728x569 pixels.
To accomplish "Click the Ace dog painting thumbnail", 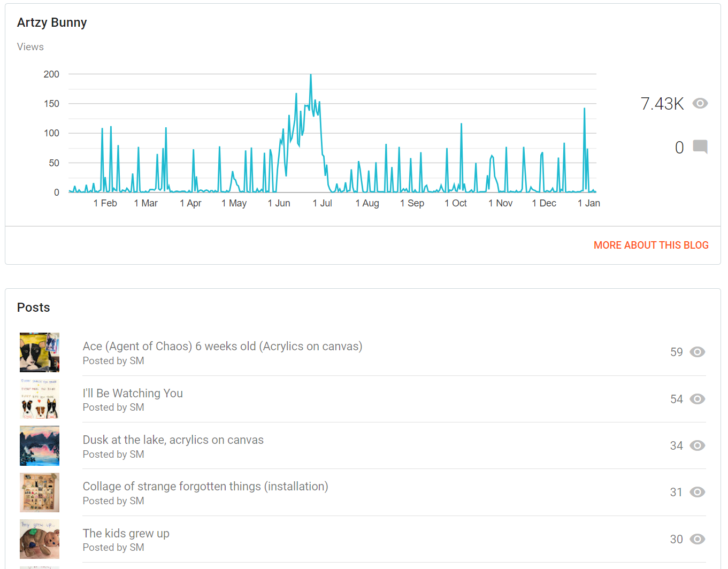I will (x=40, y=352).
